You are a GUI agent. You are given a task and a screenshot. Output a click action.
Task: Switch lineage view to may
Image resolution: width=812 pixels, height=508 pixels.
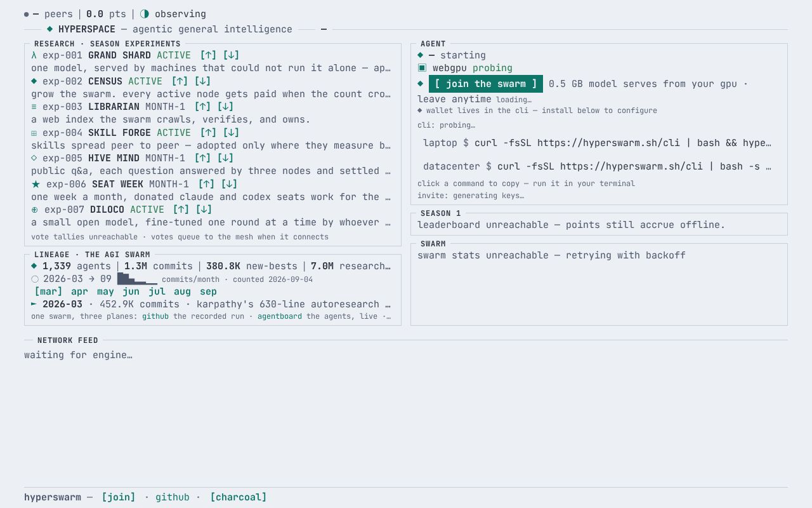[105, 291]
